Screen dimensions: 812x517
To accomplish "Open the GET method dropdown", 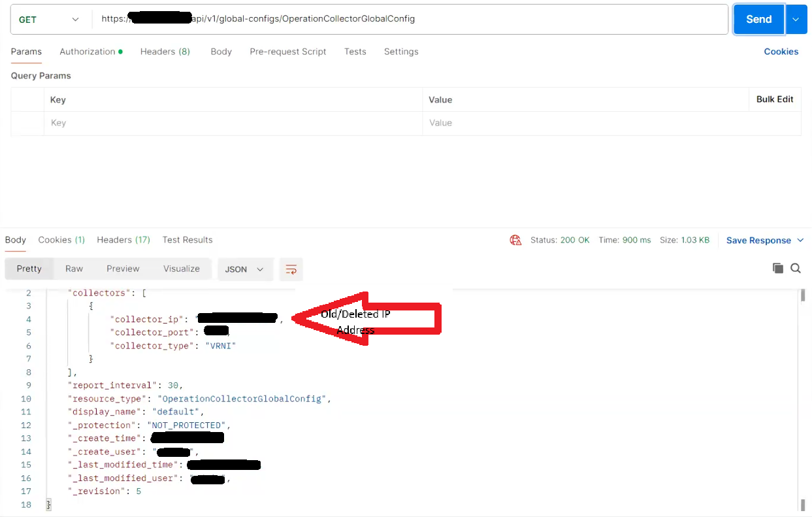I will click(x=49, y=20).
